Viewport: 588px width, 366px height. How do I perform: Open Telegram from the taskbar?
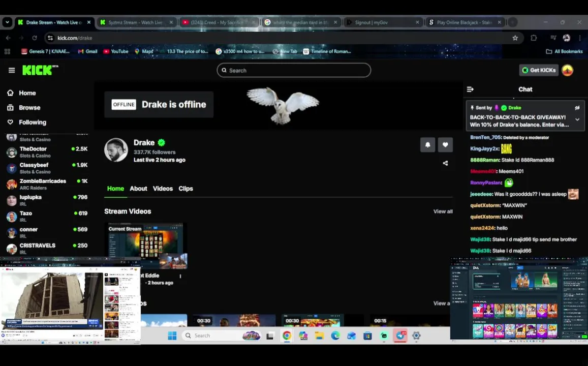click(400, 335)
